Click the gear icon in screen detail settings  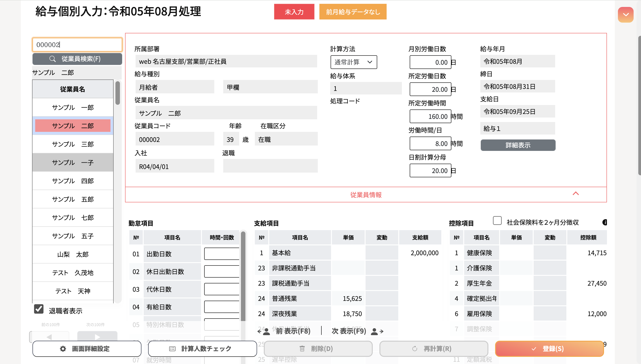tap(63, 349)
